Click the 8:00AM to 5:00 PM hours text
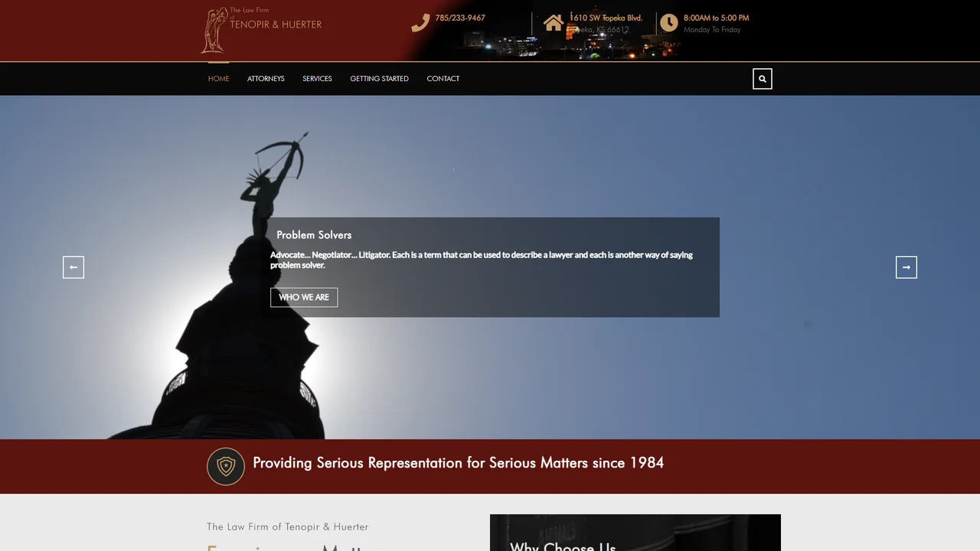 click(717, 18)
